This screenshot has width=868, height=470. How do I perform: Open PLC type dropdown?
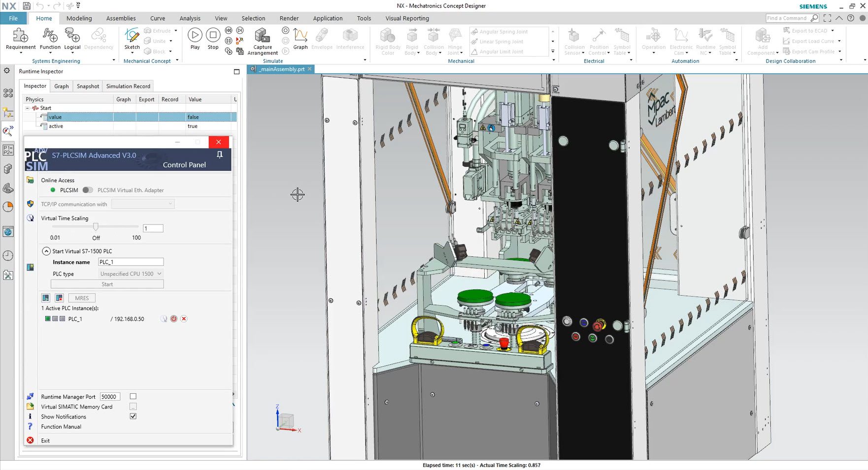(131, 274)
